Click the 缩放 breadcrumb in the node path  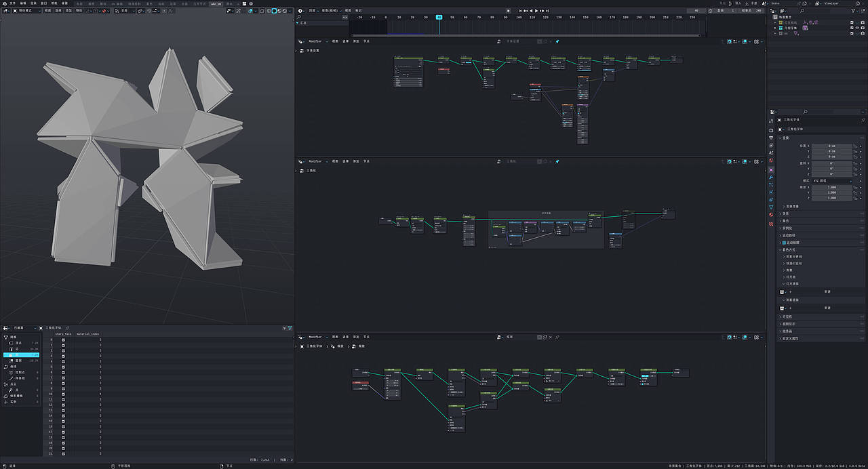tap(341, 346)
